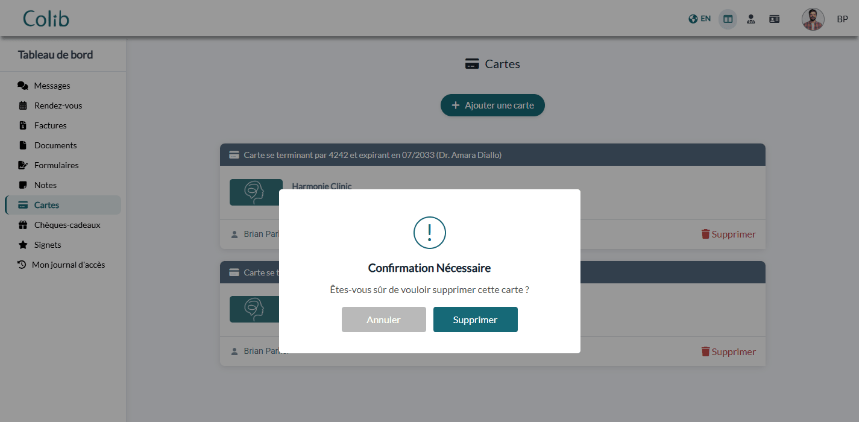
Task: Click the Confirmation Nécessaire title
Action: pos(429,268)
